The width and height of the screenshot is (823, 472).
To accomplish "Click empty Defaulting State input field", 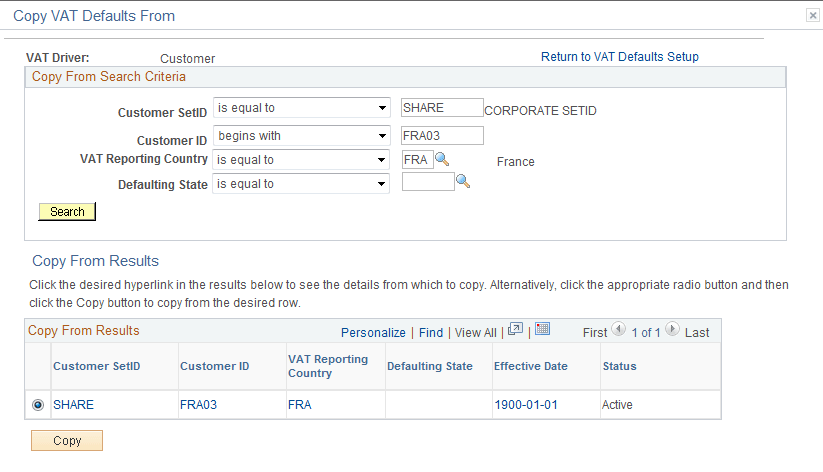I will click(428, 182).
